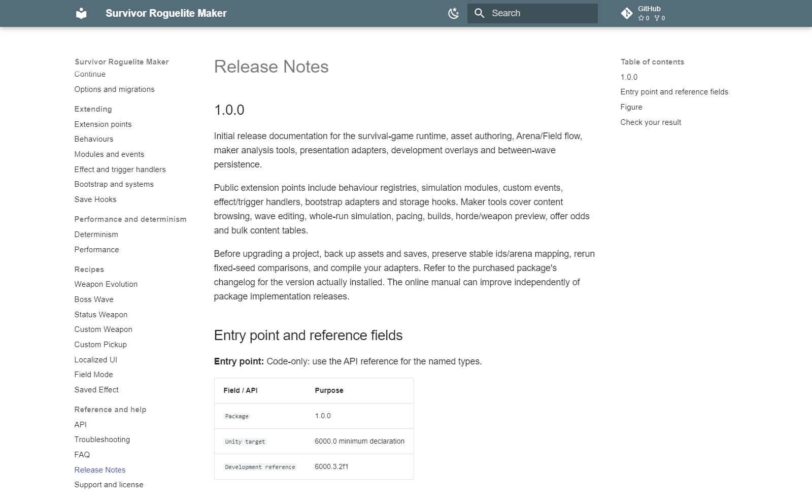Go to the Troubleshooting page
812x504 pixels.
point(102,440)
